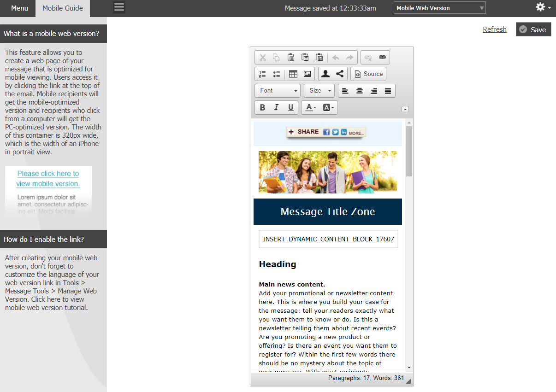Click the person personalization icon
556x392 pixels.
point(325,74)
